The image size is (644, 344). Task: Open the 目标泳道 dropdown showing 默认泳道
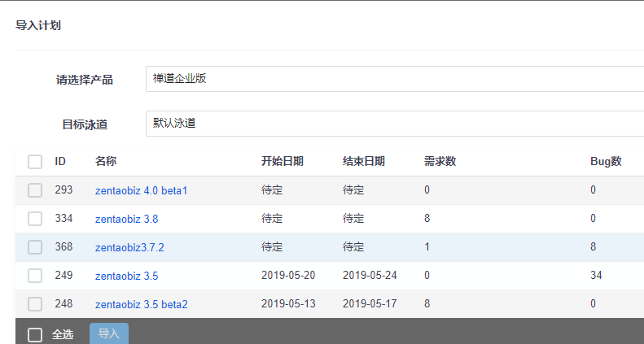395,124
